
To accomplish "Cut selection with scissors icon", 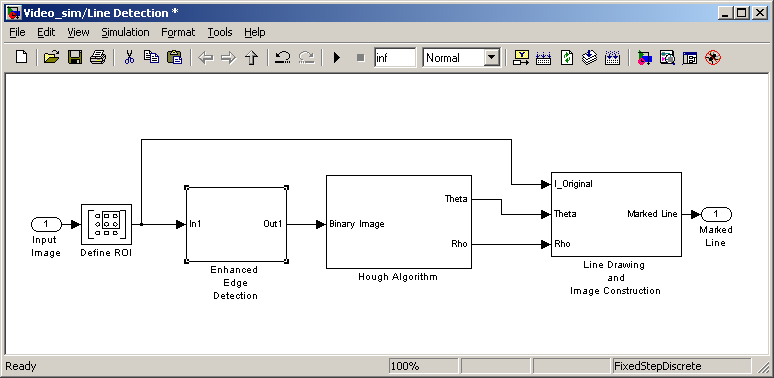I will (129, 58).
